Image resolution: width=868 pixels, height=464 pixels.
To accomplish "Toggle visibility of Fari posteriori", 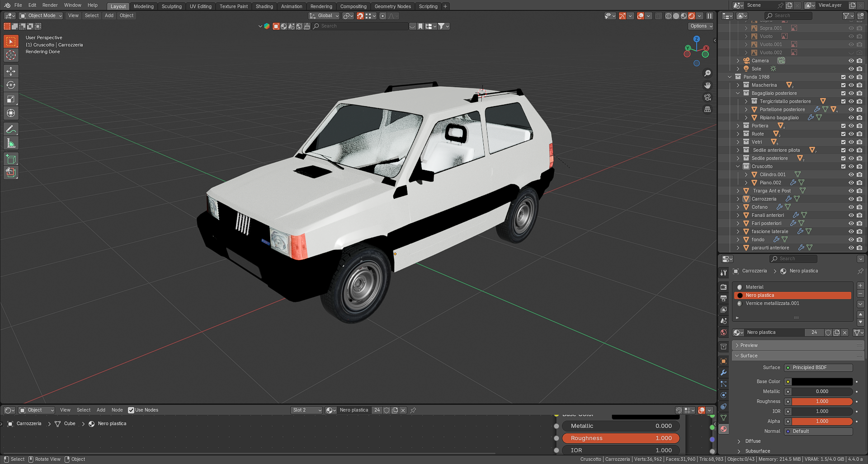I will 851,224.
